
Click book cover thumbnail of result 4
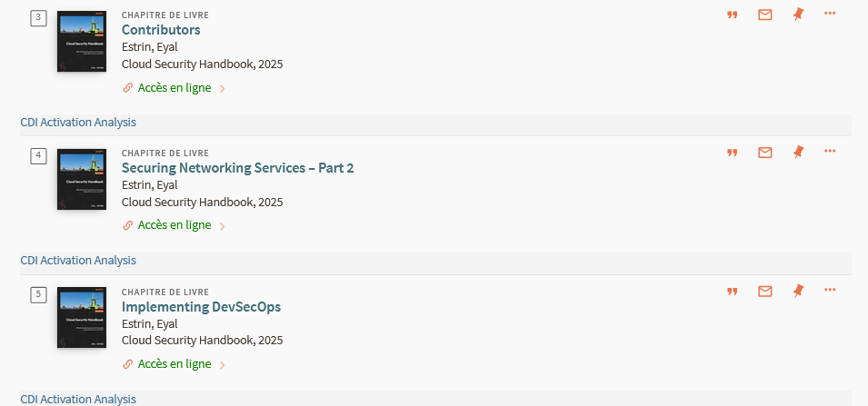point(82,179)
